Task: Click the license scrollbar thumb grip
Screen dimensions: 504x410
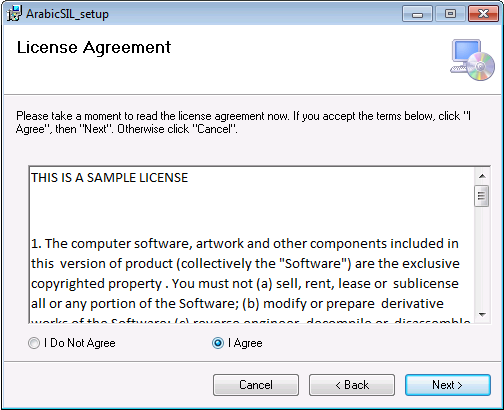Action: click(x=481, y=196)
